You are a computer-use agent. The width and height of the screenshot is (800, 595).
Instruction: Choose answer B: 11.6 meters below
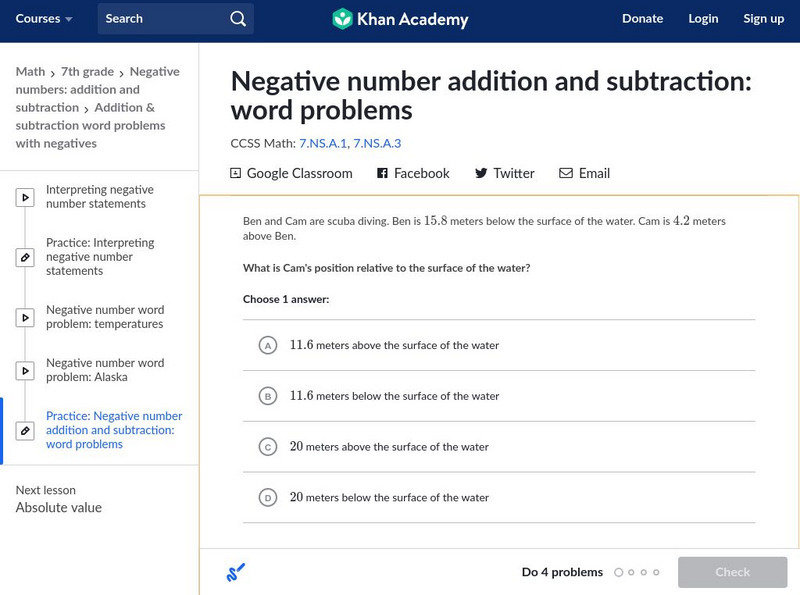(267, 397)
